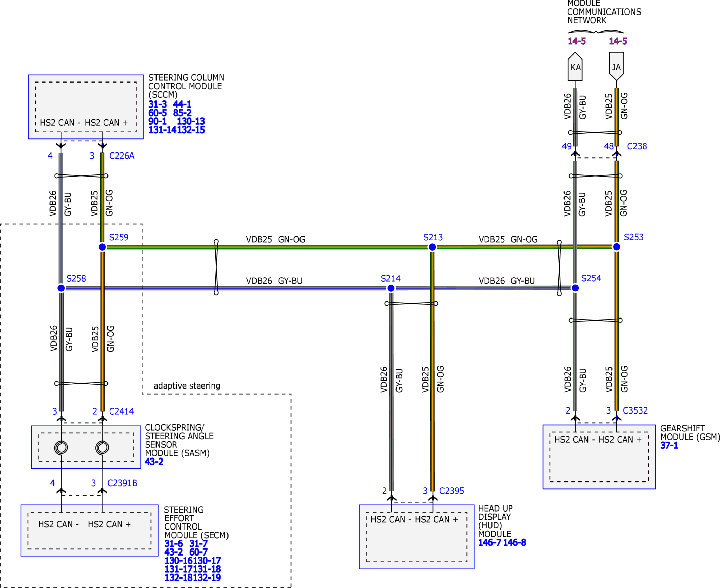Click the C2414 connector label
Screen dimensions: 720x588
point(122,411)
